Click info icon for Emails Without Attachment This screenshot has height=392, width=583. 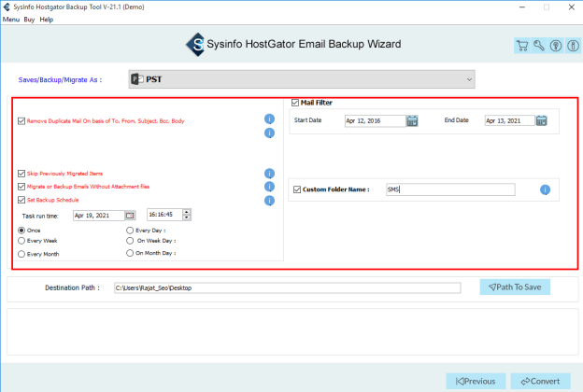pos(270,187)
